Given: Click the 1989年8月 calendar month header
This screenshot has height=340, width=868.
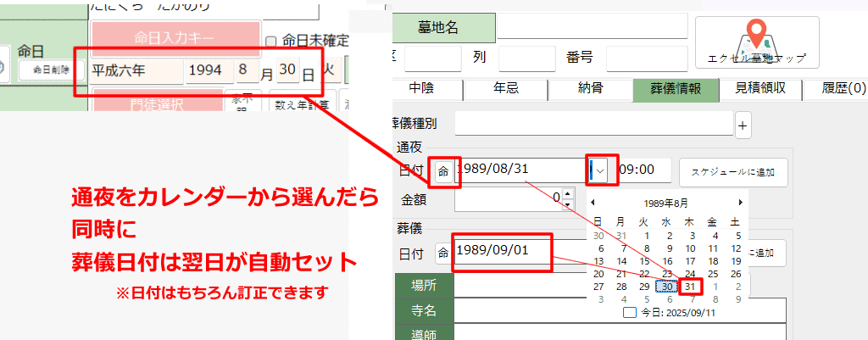Looking at the screenshot, I should [x=666, y=203].
